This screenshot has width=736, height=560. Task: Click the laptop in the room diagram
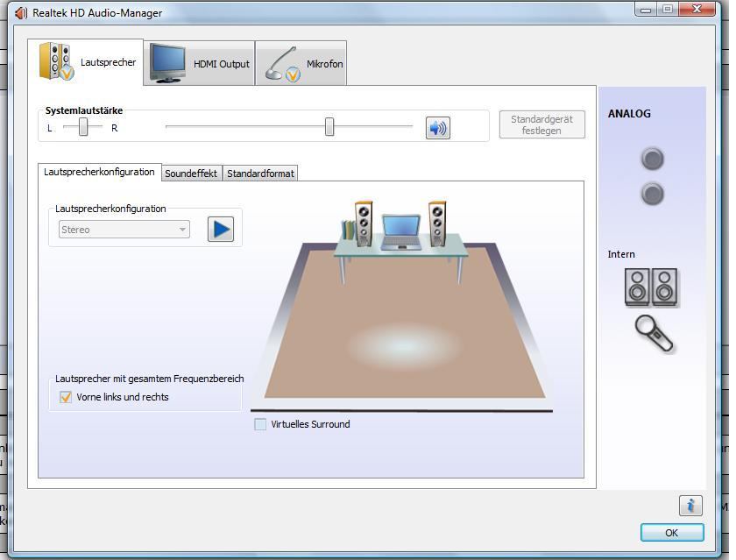(x=400, y=232)
